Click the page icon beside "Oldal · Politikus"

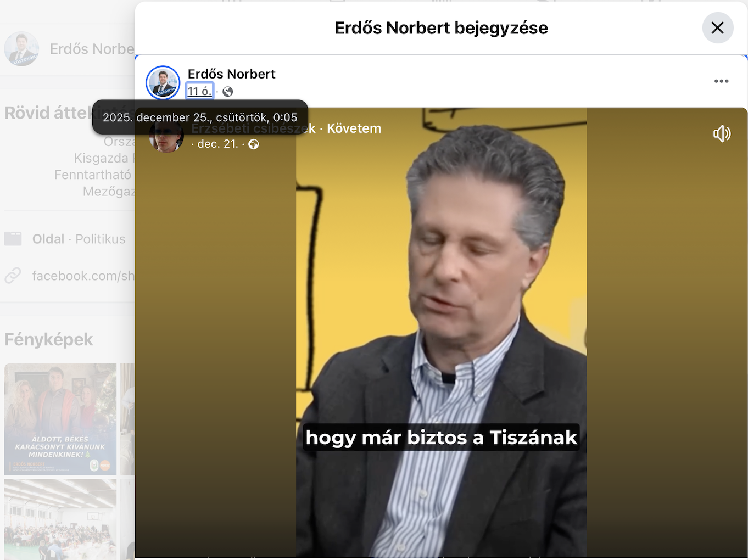pos(13,239)
